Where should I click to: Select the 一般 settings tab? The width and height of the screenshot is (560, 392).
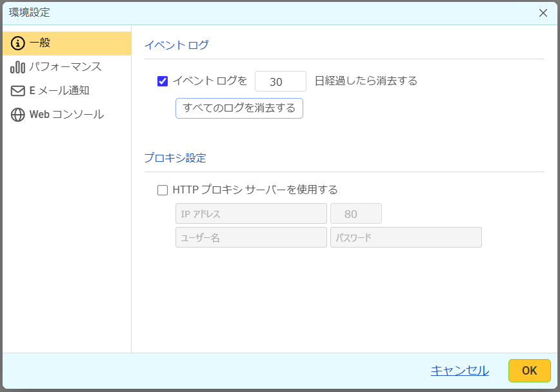[67, 43]
